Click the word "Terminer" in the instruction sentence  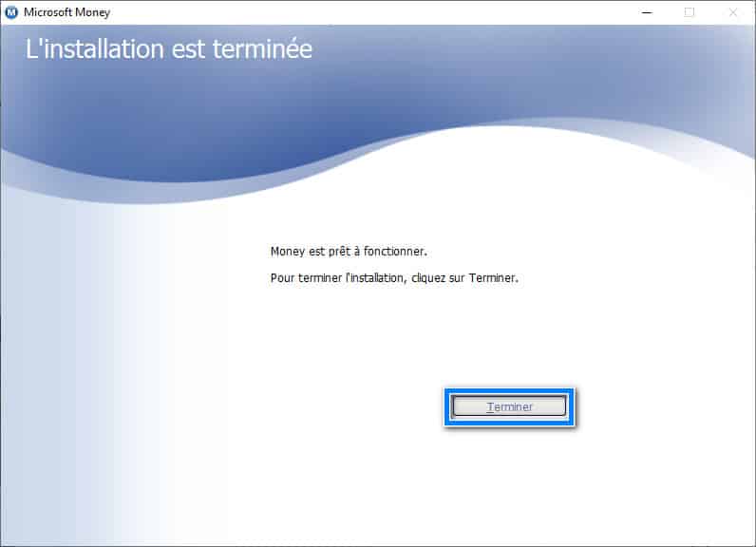click(x=493, y=279)
